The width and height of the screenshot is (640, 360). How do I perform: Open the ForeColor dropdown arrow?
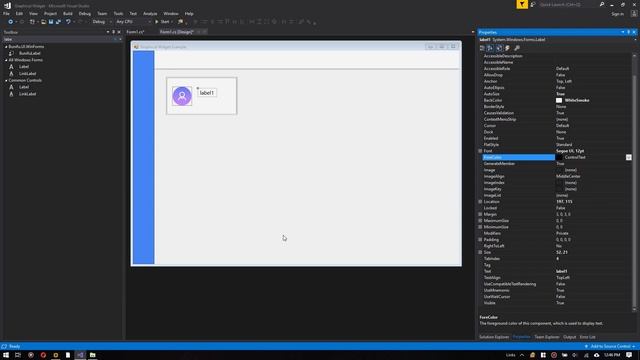[629, 157]
